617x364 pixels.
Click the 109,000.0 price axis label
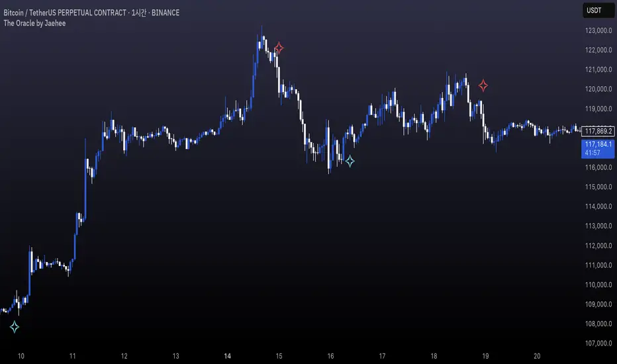tap(598, 304)
